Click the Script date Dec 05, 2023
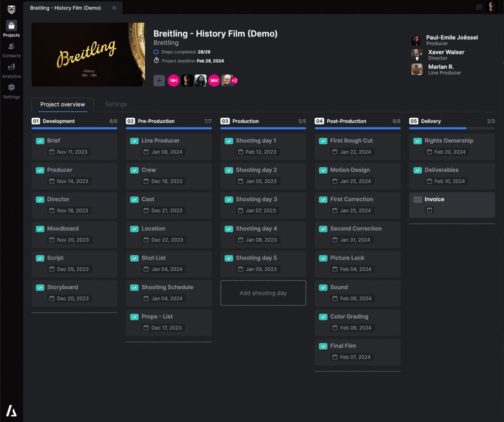The width and height of the screenshot is (504, 422). (x=73, y=269)
